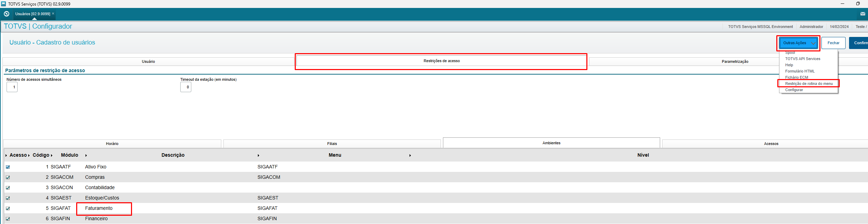868x224 pixels.
Task: Sort by the Menu column header
Action: (x=335, y=155)
